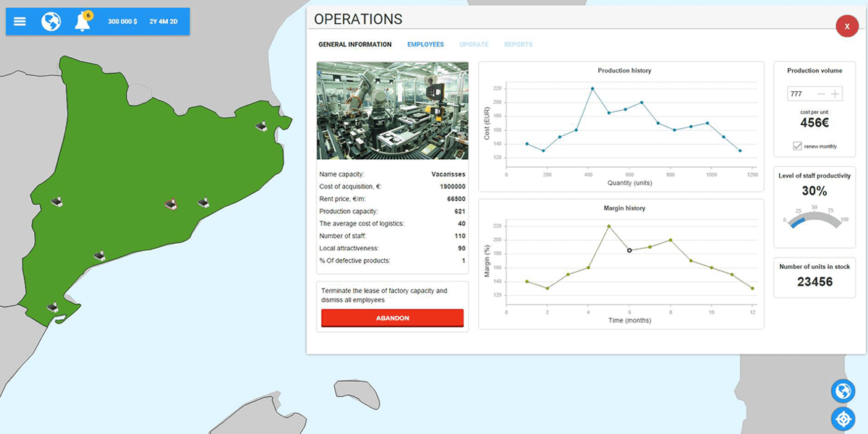Decrease production volume with minus

[x=821, y=94]
